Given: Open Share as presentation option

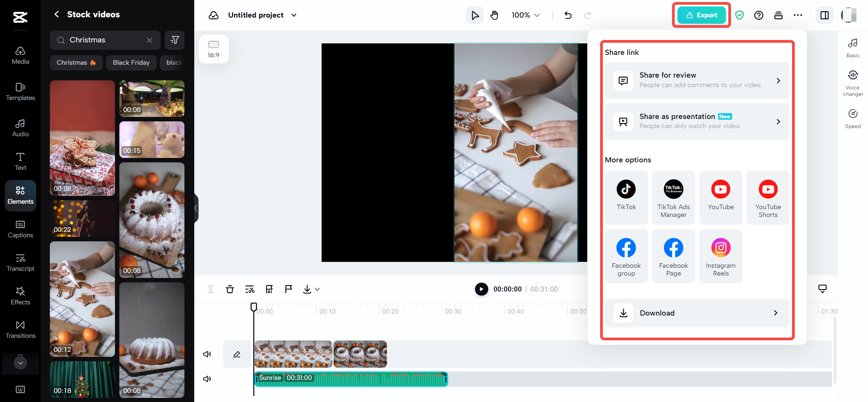Looking at the screenshot, I should tap(697, 121).
